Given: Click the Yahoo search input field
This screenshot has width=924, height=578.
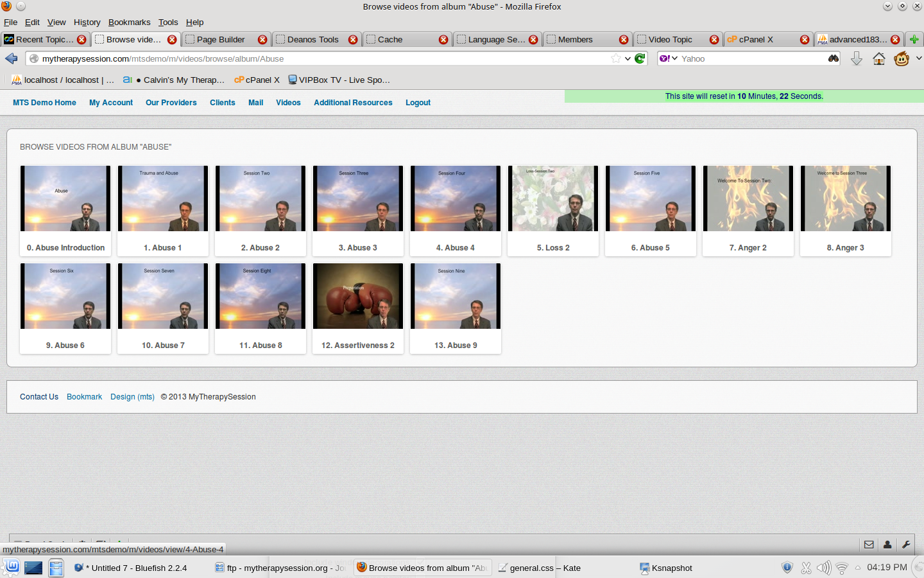Looking at the screenshot, I should 751,58.
